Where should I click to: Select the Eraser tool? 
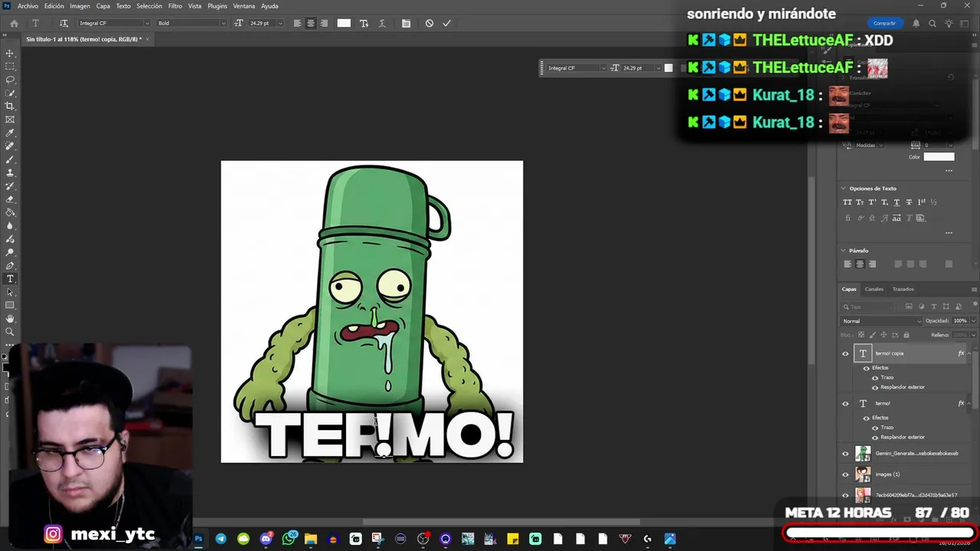tap(10, 199)
